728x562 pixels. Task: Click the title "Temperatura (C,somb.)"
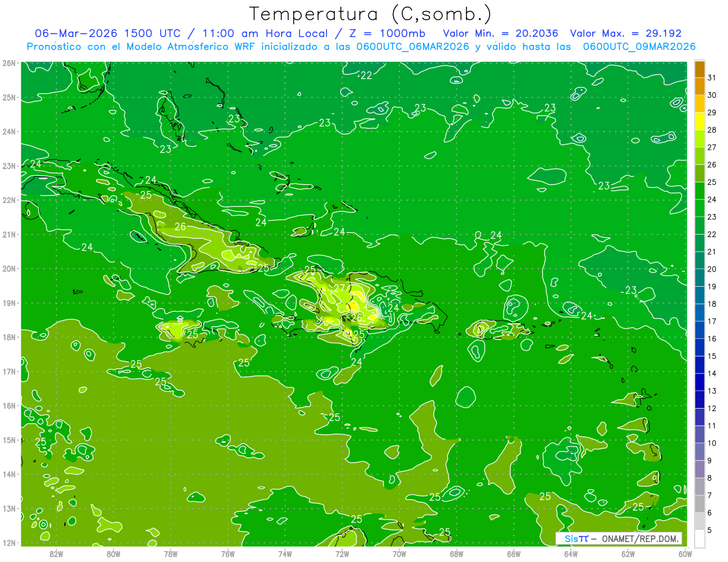[x=371, y=15]
